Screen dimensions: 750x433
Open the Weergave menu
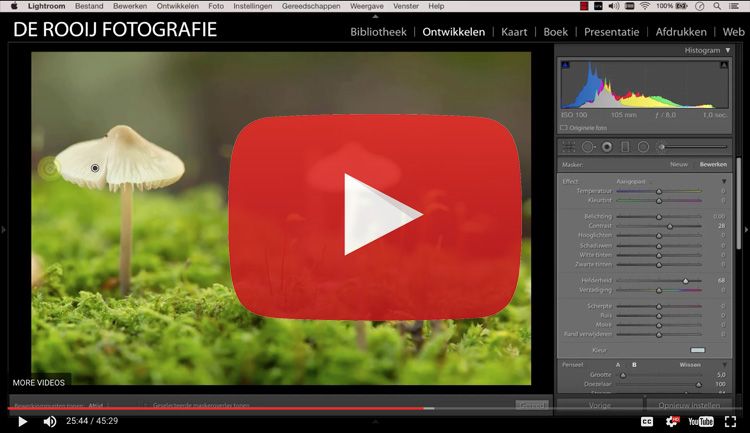tap(366, 6)
